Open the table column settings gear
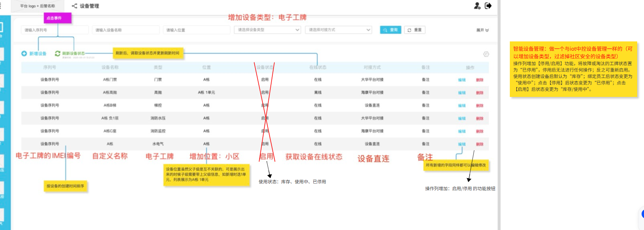The height and width of the screenshot is (230, 644). (x=486, y=54)
